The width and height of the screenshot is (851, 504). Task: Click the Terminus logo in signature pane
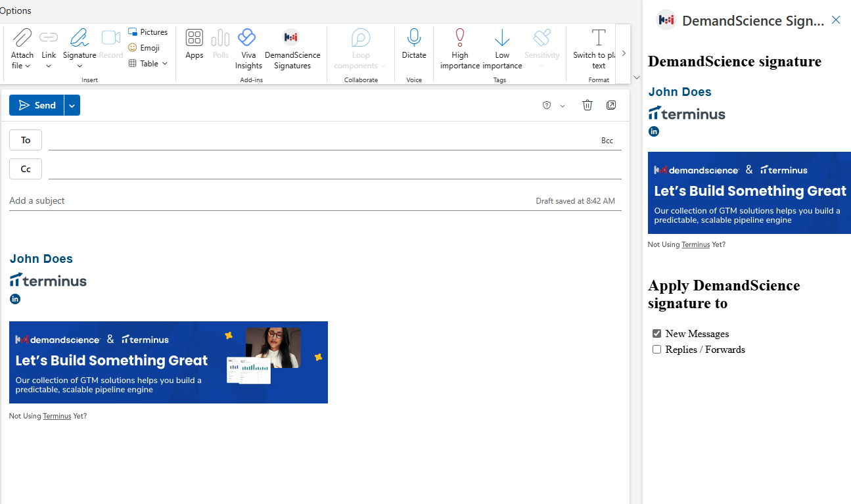687,114
